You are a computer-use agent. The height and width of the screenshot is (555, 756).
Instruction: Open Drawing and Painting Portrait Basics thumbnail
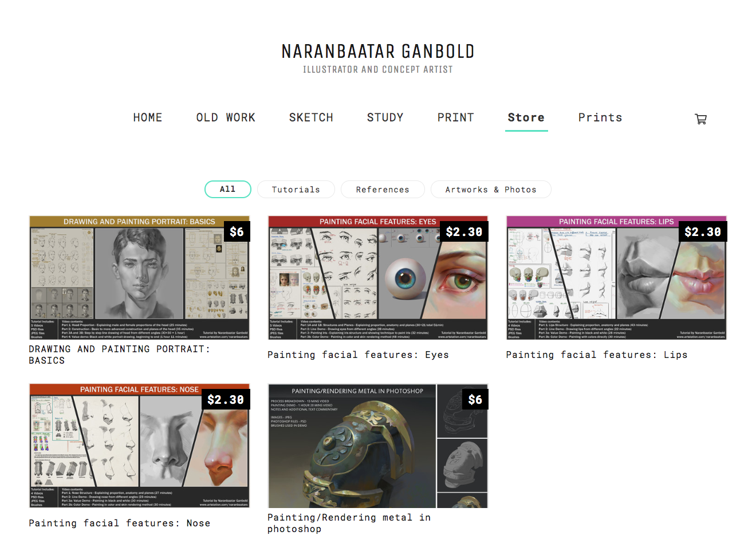139,278
